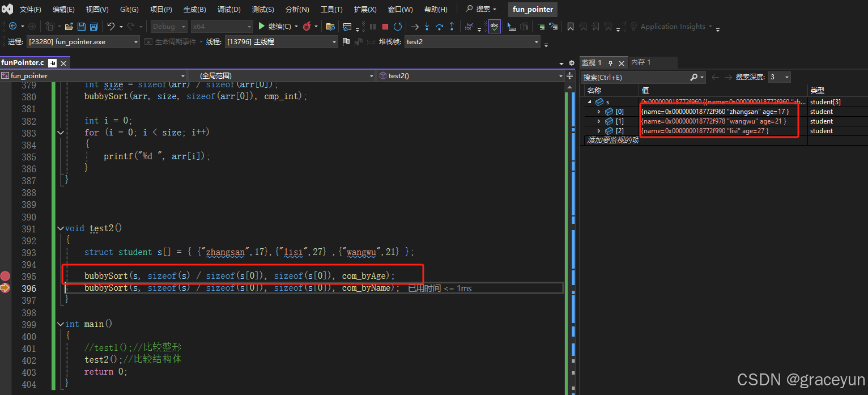Open the stack frame test2 dropdown
The width and height of the screenshot is (868, 395).
tap(473, 41)
